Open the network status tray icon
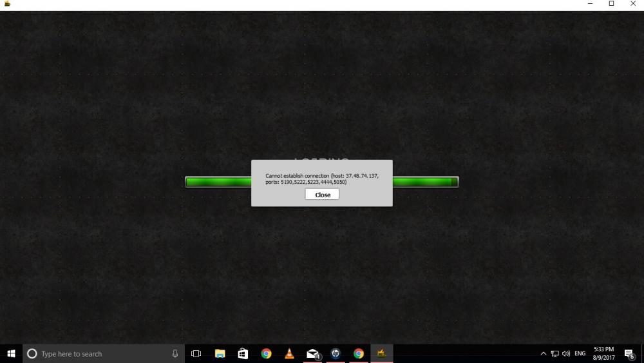This screenshot has height=363, width=644. pos(554,353)
